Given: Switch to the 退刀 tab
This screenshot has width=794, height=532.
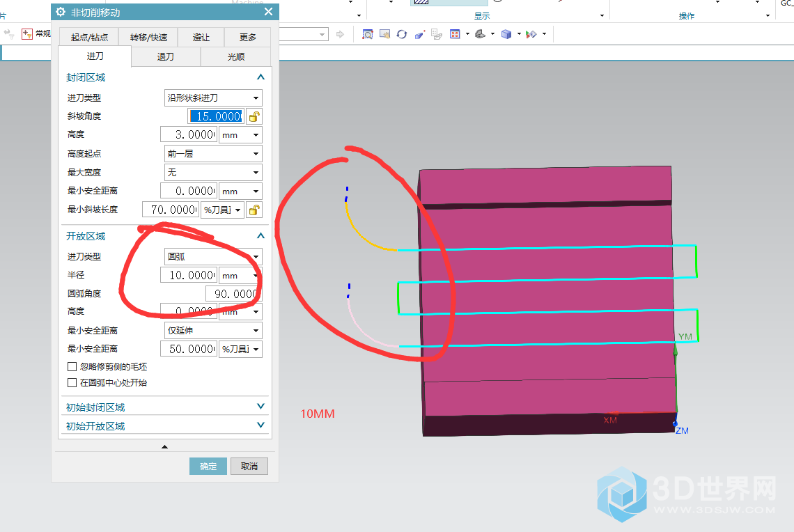Looking at the screenshot, I should pos(165,57).
